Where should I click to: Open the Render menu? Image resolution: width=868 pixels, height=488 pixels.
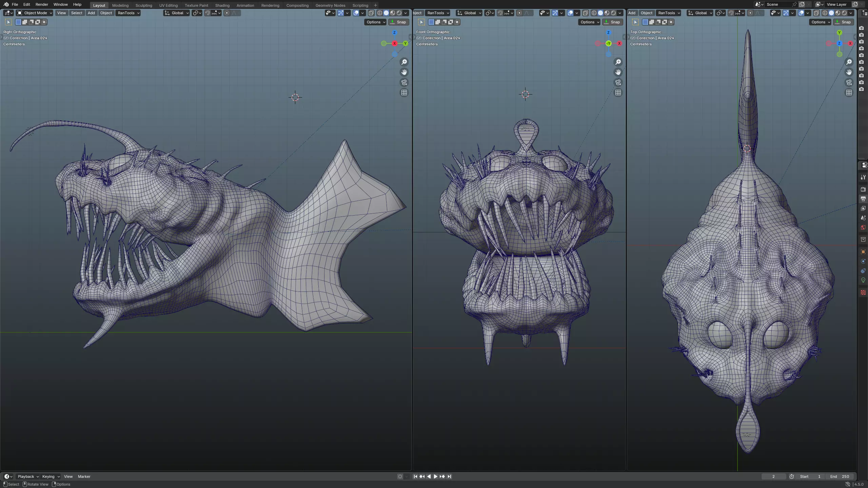click(x=42, y=4)
